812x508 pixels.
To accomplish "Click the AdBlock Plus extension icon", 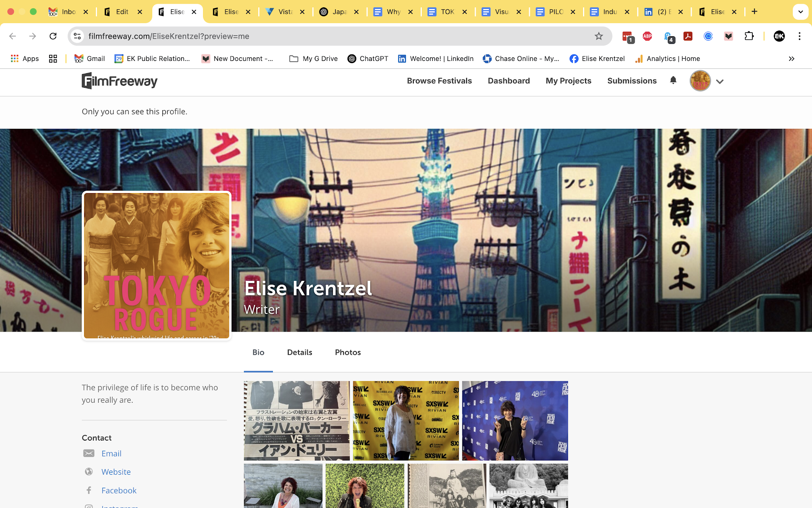I will click(x=648, y=36).
